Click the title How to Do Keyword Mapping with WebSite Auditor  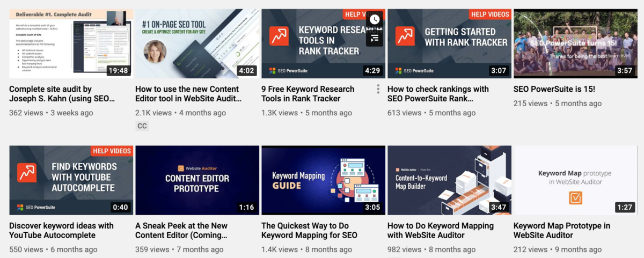(441, 230)
